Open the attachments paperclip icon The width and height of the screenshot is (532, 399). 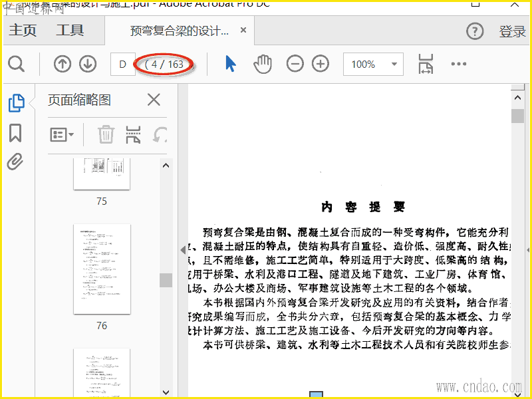click(15, 162)
